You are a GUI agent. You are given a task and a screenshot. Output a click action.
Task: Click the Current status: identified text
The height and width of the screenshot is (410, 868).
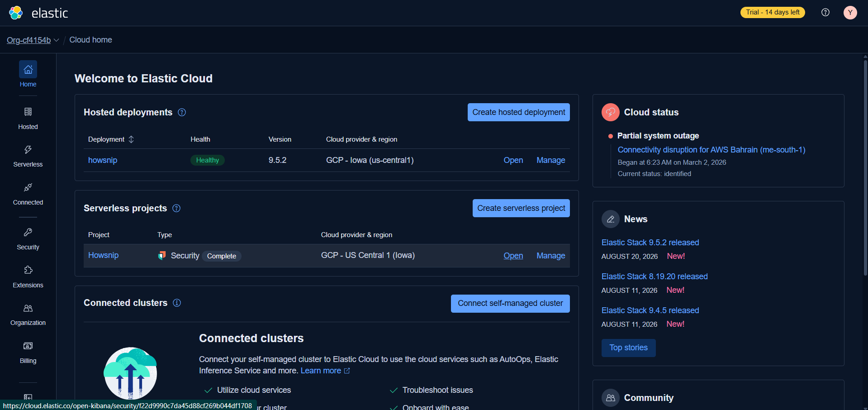click(x=655, y=174)
